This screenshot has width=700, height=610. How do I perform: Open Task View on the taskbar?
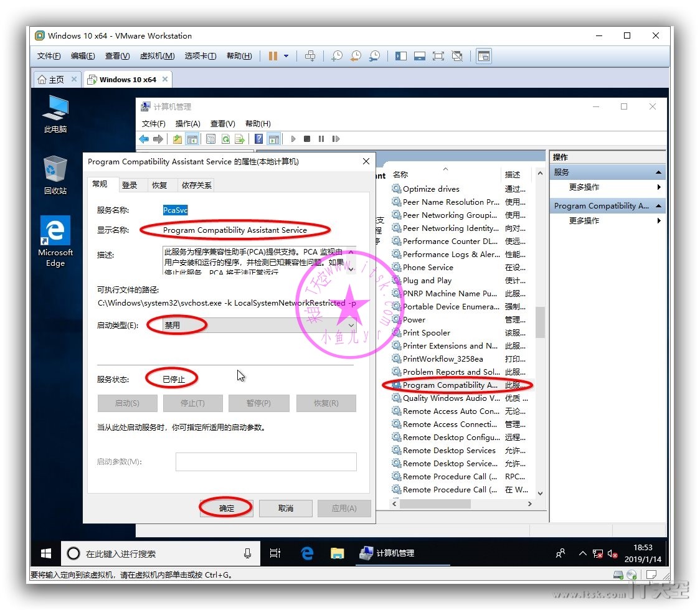click(275, 554)
